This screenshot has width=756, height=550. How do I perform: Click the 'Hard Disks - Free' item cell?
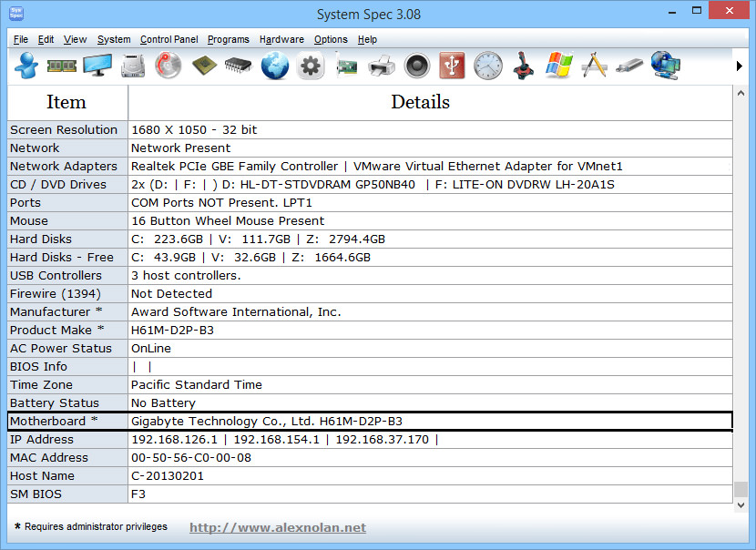pos(67,258)
